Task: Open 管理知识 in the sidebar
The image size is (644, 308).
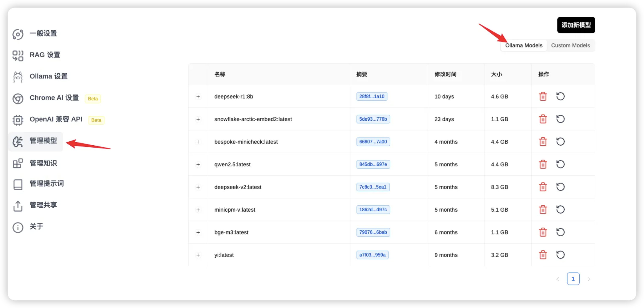Action: (43, 163)
